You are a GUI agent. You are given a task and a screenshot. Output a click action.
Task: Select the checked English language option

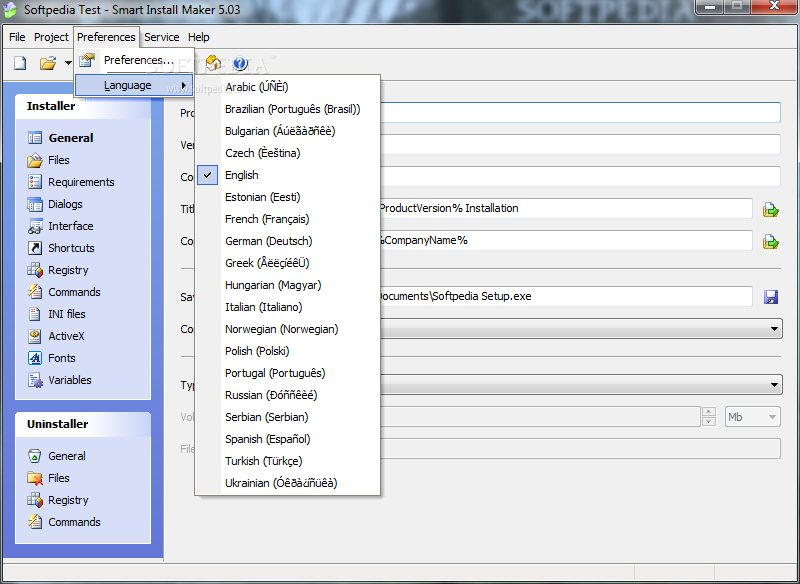(x=288, y=175)
